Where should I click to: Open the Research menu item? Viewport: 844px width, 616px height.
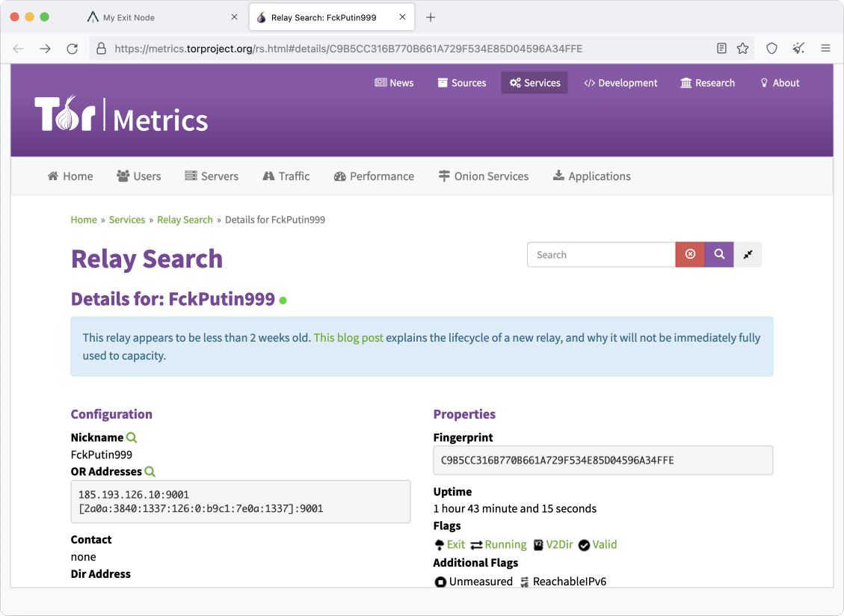click(707, 83)
